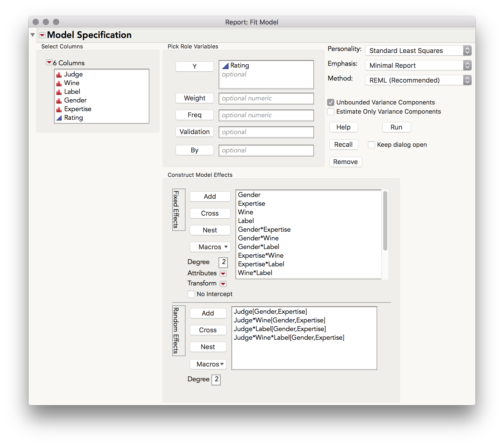Click the fixed effects Degree field
This screenshot has height=446, width=504.
coord(223,262)
